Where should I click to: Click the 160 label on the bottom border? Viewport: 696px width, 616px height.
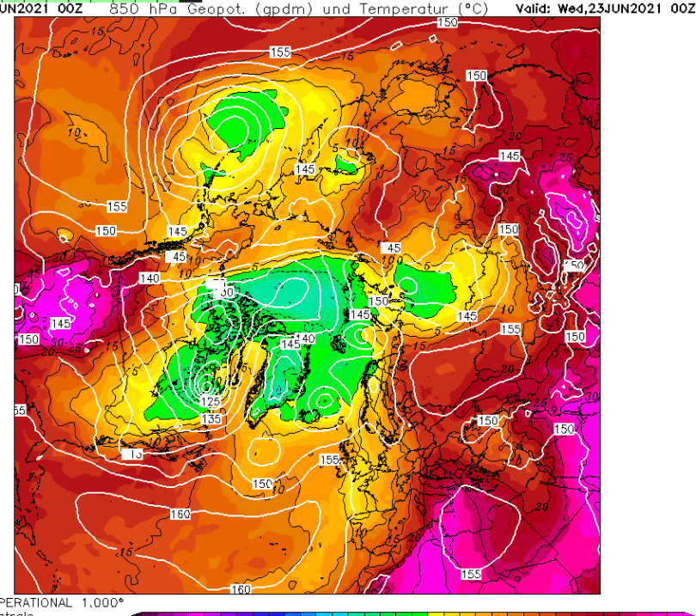pos(241,589)
